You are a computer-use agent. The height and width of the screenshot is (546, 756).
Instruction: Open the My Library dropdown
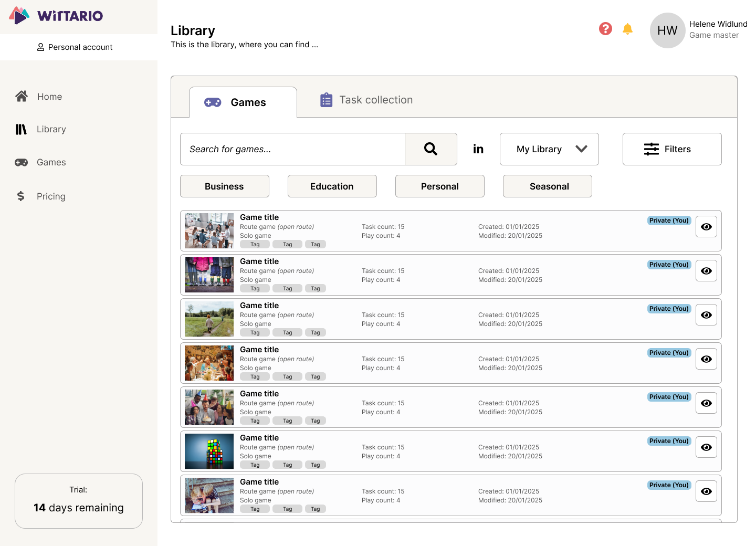[549, 149]
